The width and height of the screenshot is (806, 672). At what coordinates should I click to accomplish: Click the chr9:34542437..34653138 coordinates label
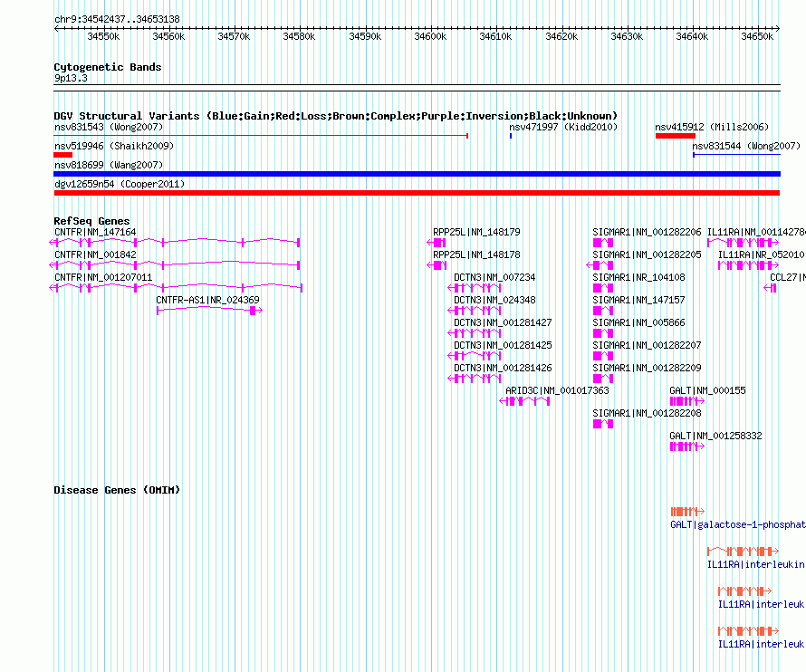coord(117,19)
